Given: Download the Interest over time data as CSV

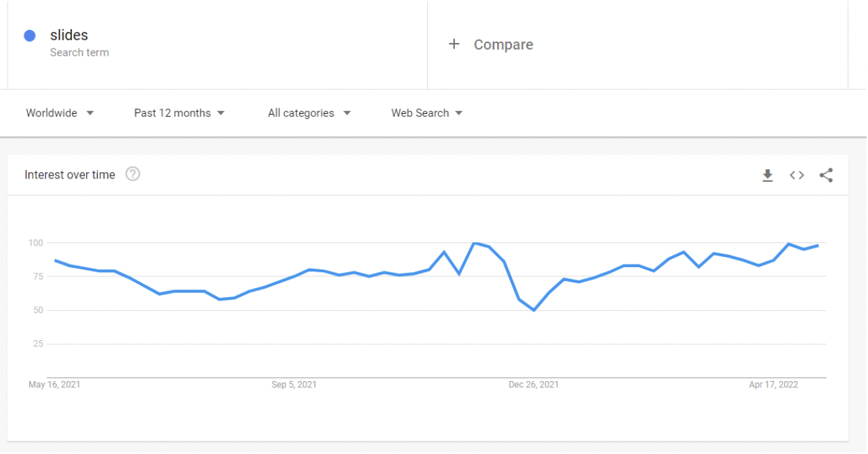Looking at the screenshot, I should pos(767,175).
